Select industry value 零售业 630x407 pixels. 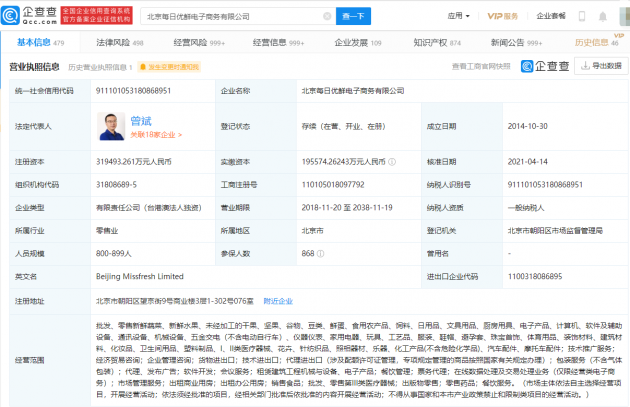coord(107,231)
